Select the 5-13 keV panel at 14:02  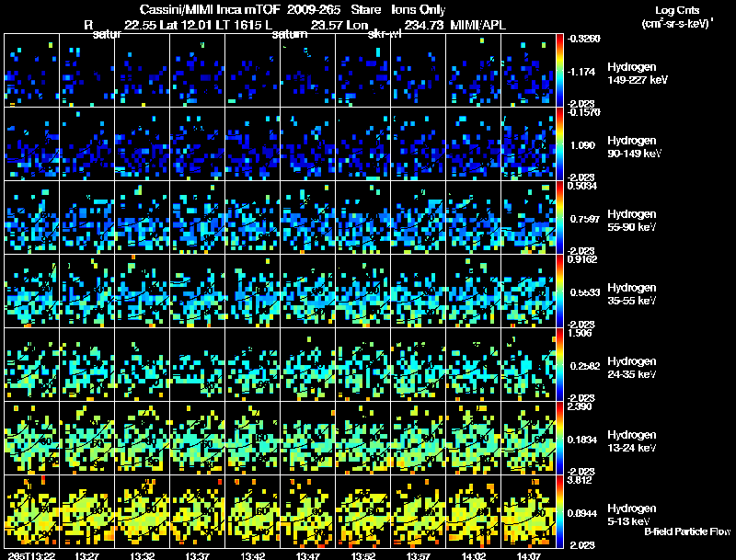(x=473, y=512)
